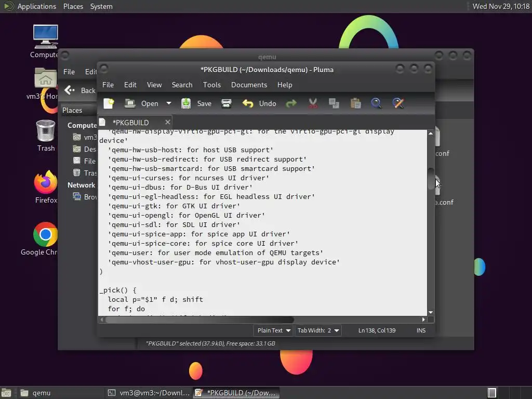Open the Help menu in Pluma
The height and width of the screenshot is (399, 532).
(285, 85)
